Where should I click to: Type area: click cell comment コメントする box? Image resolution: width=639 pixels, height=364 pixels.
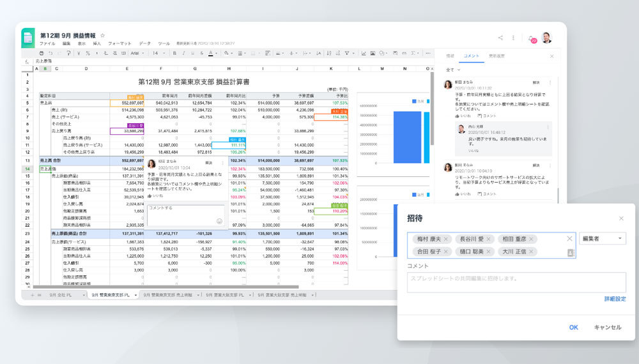(185, 215)
